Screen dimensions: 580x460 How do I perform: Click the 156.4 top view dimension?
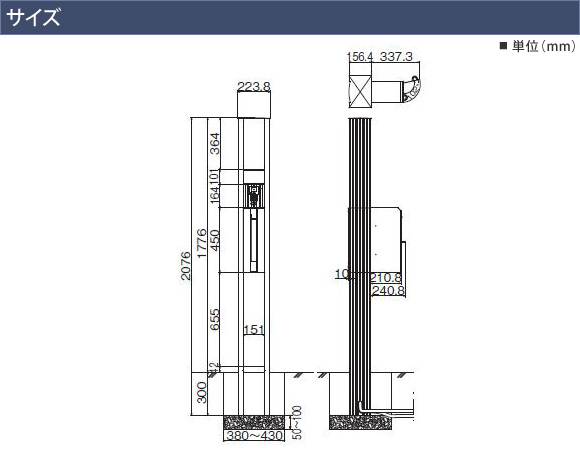pos(360,57)
